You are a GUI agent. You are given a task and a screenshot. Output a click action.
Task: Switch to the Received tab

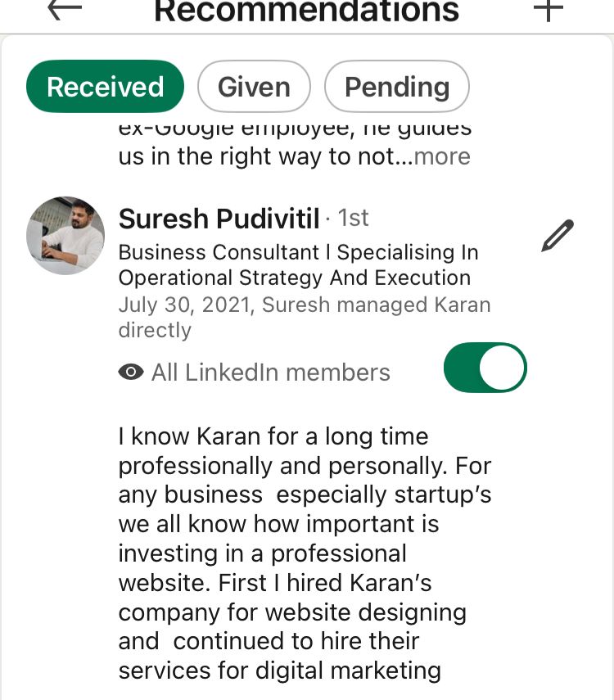pos(106,87)
